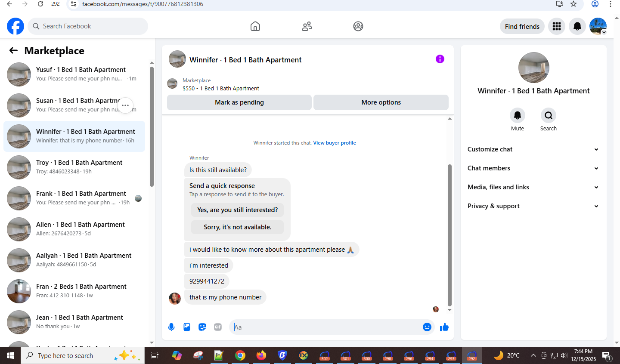Screen dimensions: 620x364
Task: Click the More options button
Action: click(x=381, y=102)
